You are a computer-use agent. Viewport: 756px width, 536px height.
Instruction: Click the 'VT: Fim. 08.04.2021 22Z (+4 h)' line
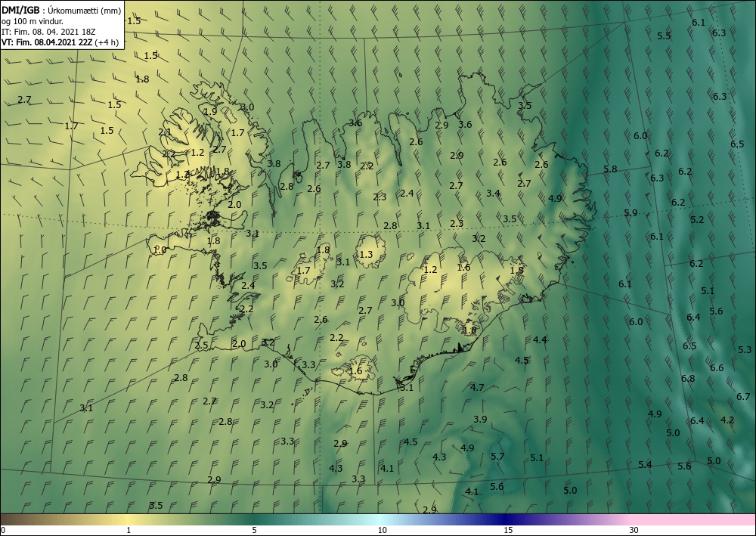coord(60,42)
